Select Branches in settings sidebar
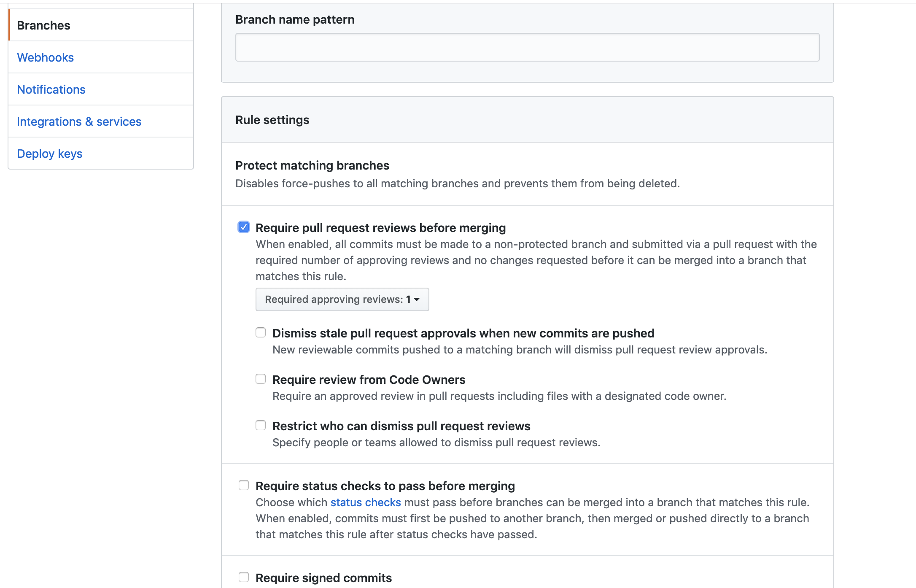 click(44, 25)
